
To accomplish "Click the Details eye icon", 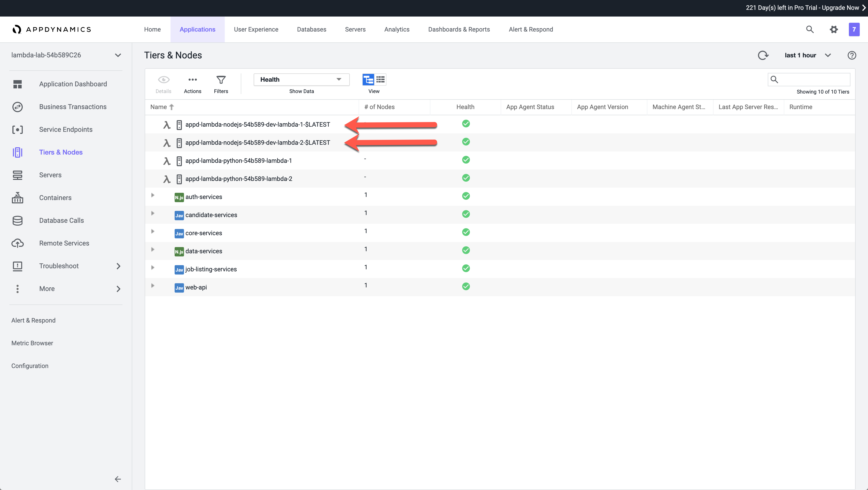I will [x=164, y=80].
